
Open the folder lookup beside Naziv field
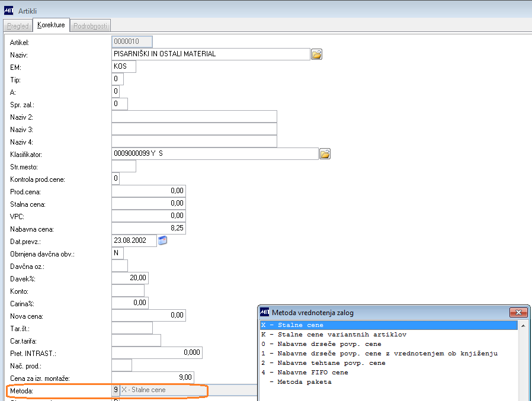coord(316,54)
